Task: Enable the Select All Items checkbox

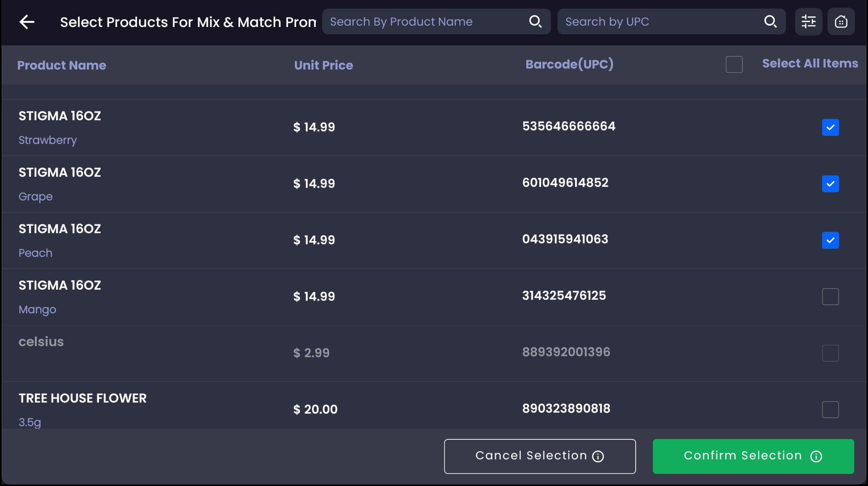Action: point(734,64)
